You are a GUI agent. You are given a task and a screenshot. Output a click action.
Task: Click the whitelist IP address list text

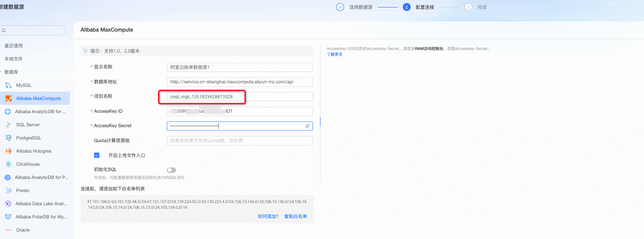197,204
